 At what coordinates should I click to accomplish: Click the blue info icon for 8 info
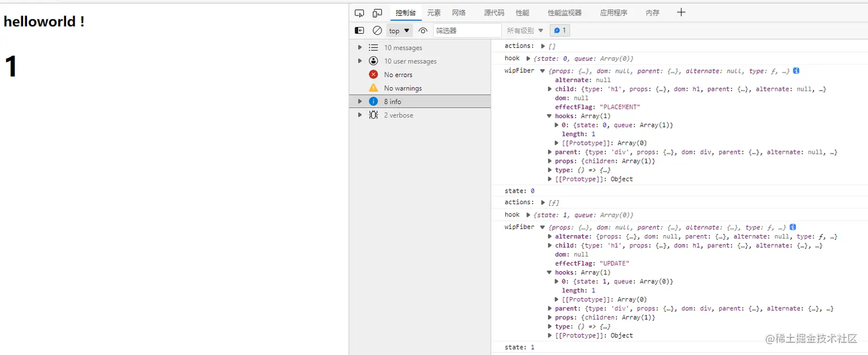[373, 102]
